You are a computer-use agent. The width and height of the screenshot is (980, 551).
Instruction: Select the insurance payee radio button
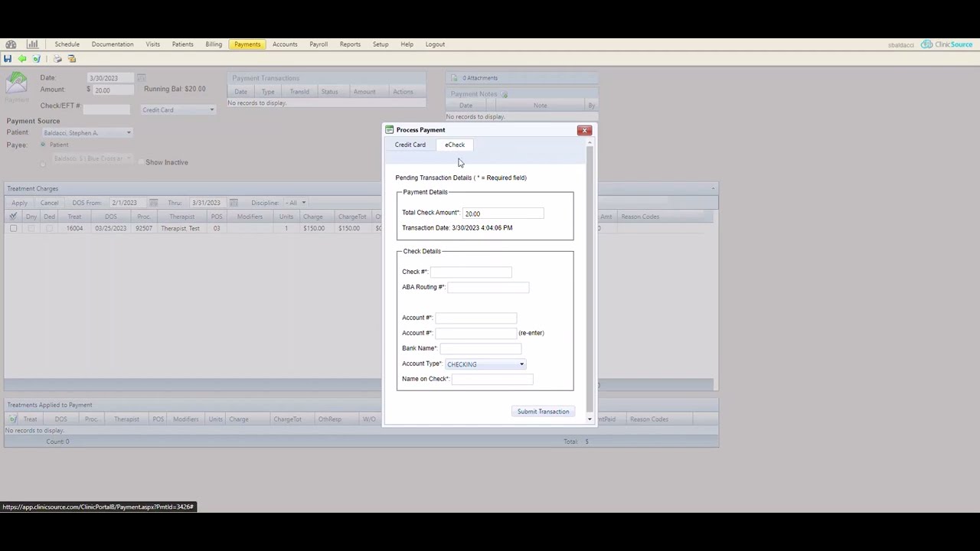(x=43, y=163)
